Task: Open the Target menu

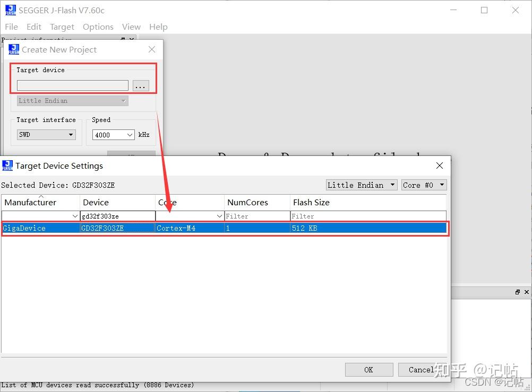Action: point(62,27)
